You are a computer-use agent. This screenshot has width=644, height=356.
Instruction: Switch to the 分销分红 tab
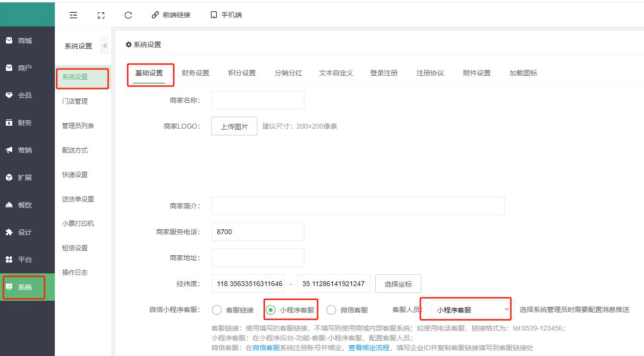288,73
